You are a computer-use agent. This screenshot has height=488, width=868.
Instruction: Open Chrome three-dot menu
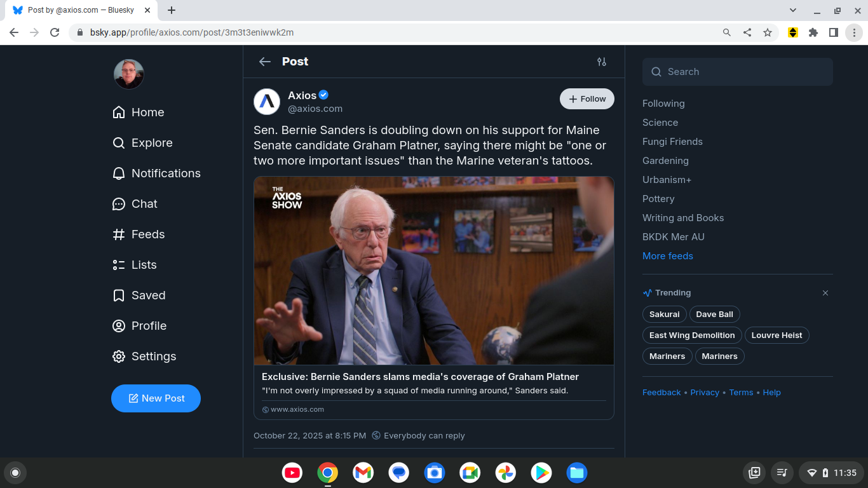(x=854, y=32)
